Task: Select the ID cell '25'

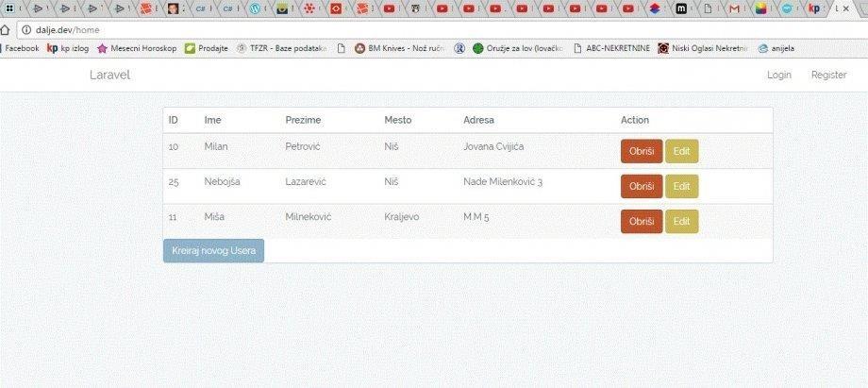Action: pyautogui.click(x=174, y=182)
